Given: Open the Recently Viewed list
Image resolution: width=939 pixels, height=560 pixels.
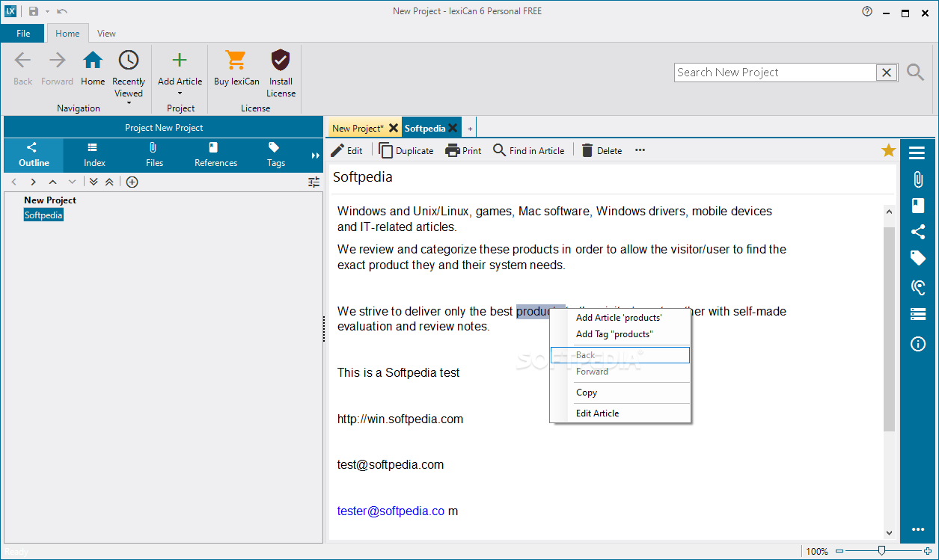Looking at the screenshot, I should (129, 77).
